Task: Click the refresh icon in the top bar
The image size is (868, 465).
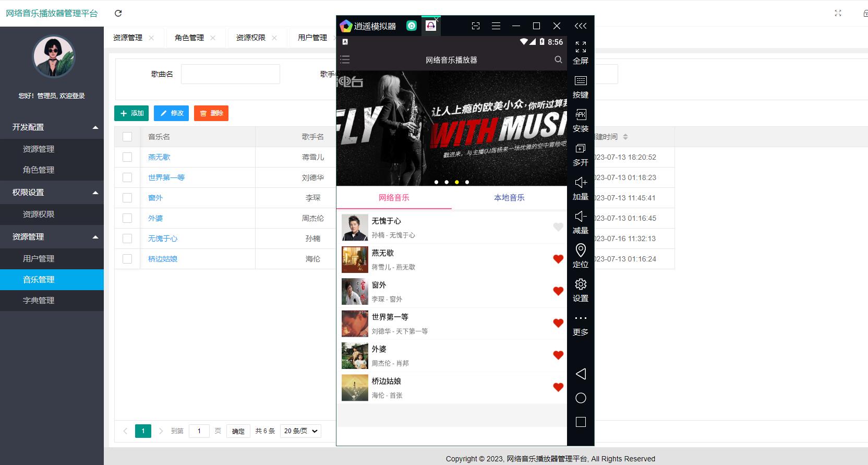Action: 118,14
